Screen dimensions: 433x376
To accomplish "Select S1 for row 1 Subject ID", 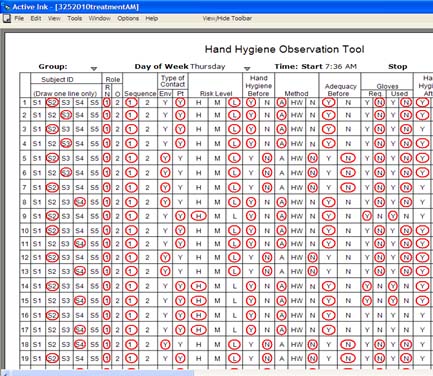I will (x=37, y=103).
